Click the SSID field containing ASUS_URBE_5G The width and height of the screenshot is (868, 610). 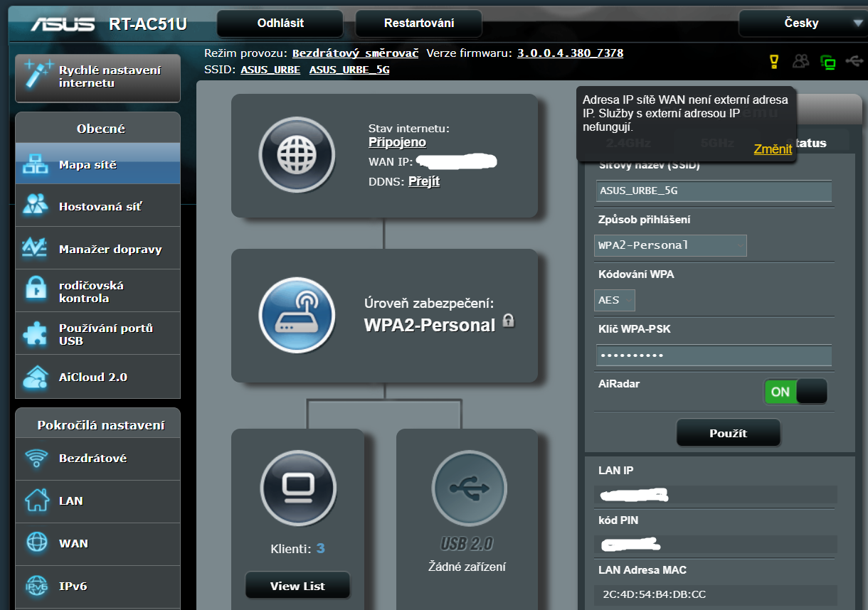[714, 191]
